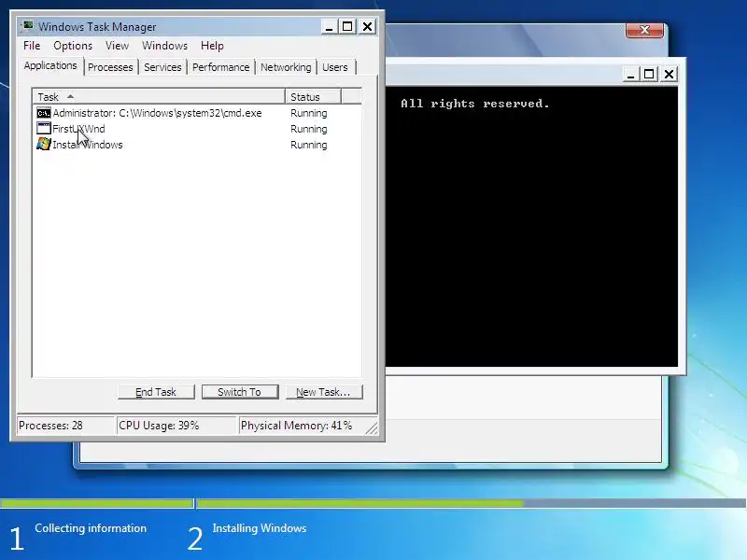Click the Installing Windows step label

pos(260,528)
